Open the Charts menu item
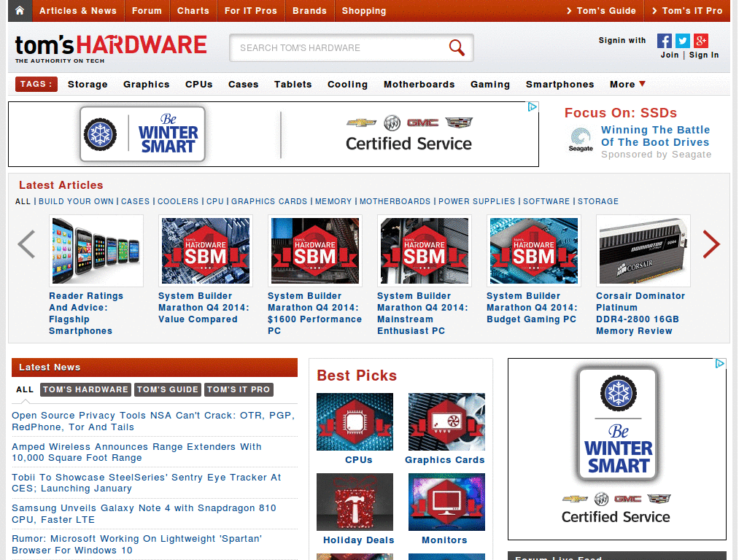This screenshot has width=747, height=560. (x=193, y=10)
